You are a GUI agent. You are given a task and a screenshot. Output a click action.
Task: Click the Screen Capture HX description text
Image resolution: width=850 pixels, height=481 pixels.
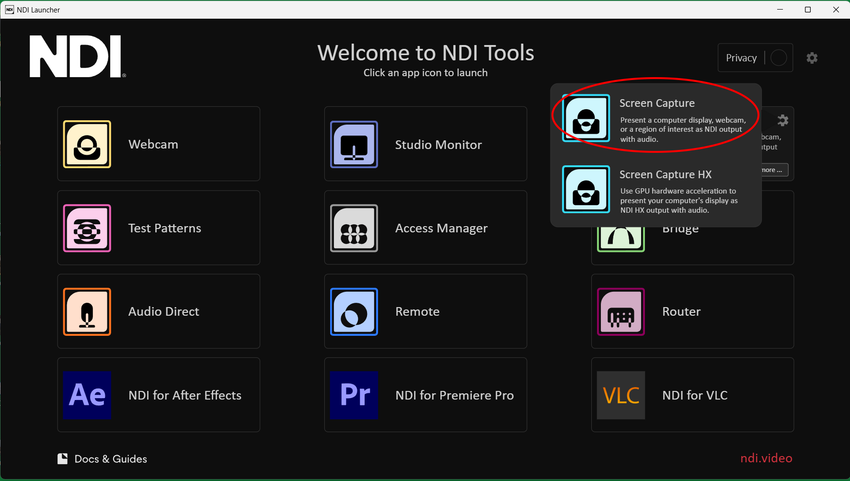click(679, 201)
